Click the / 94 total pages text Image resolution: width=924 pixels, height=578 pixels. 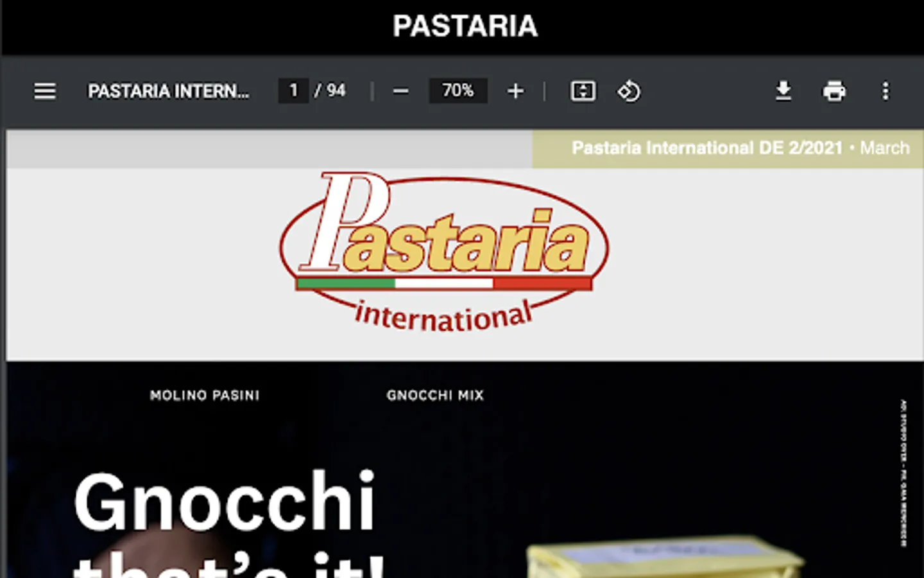coord(330,91)
